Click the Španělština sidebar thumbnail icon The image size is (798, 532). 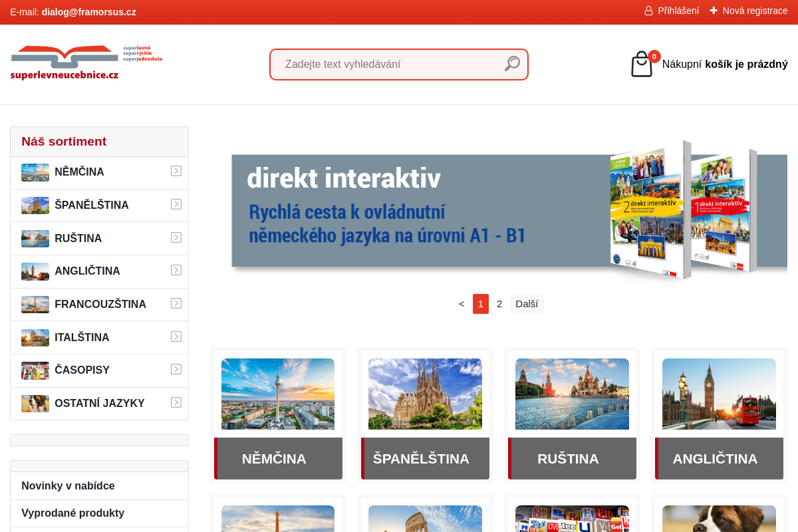tap(35, 205)
